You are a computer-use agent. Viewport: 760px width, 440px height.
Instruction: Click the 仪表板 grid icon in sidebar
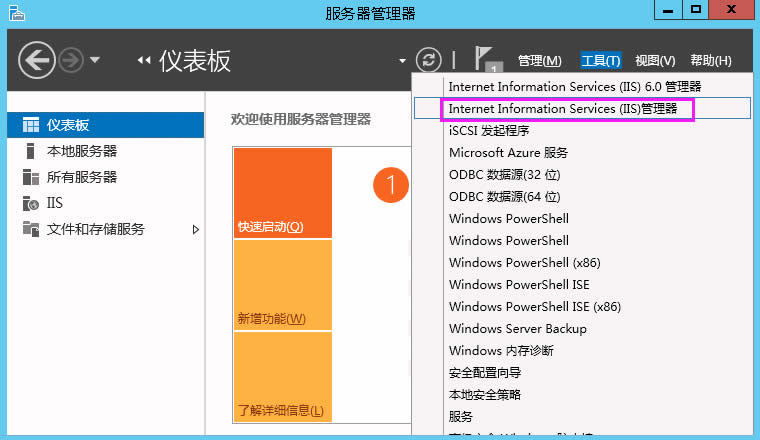tap(31, 125)
